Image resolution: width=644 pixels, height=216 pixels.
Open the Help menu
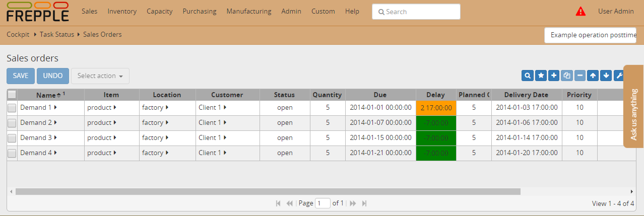pos(352,11)
